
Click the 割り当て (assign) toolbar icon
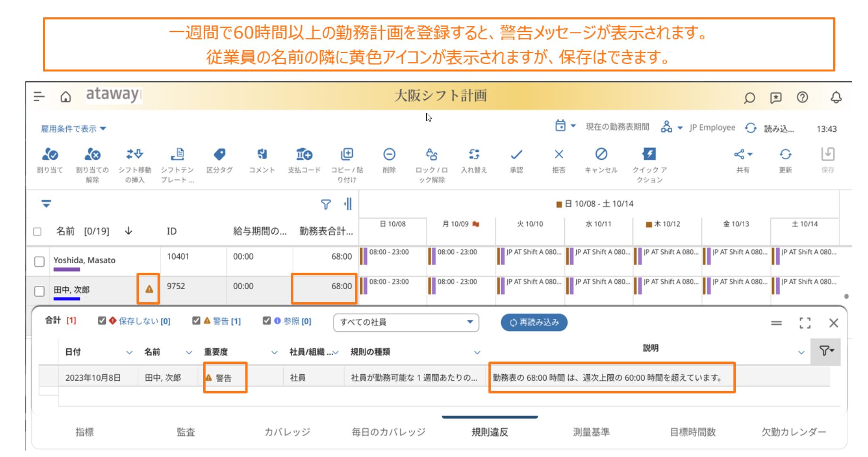click(x=50, y=155)
